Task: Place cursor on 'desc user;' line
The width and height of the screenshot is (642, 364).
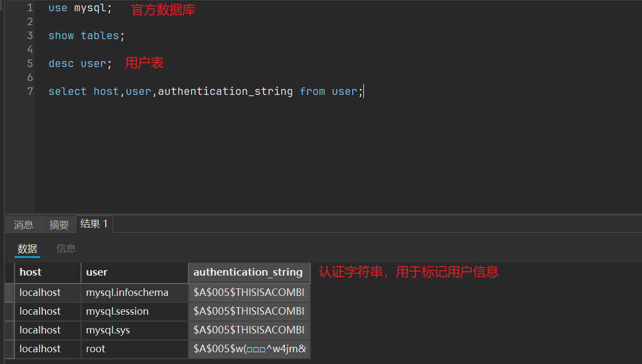Action: 80,64
